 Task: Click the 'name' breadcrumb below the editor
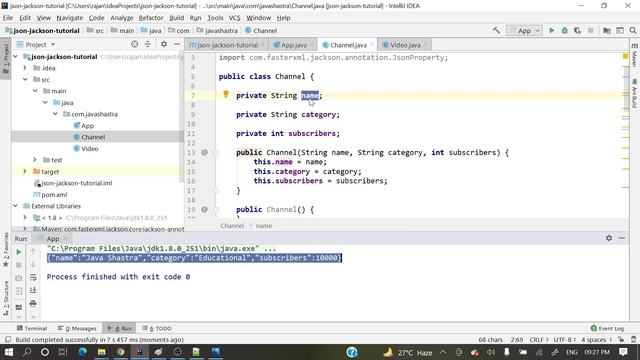pos(264,226)
